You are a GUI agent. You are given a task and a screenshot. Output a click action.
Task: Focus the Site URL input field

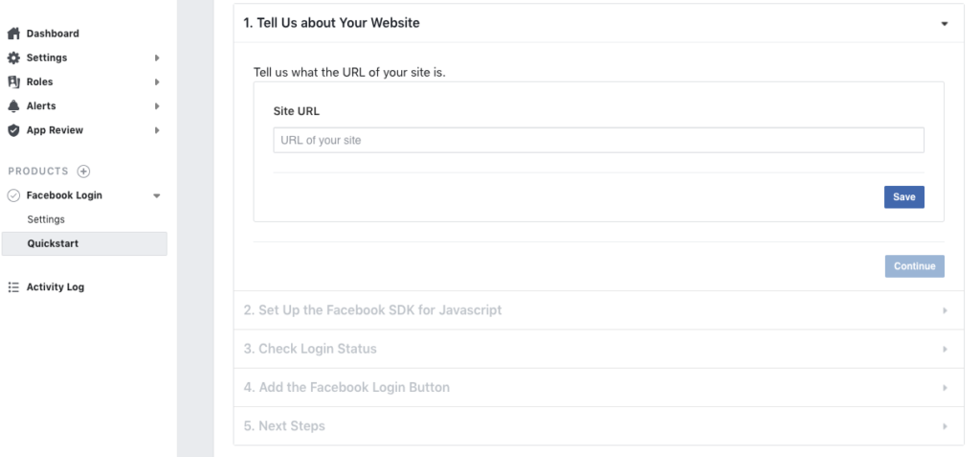click(598, 140)
